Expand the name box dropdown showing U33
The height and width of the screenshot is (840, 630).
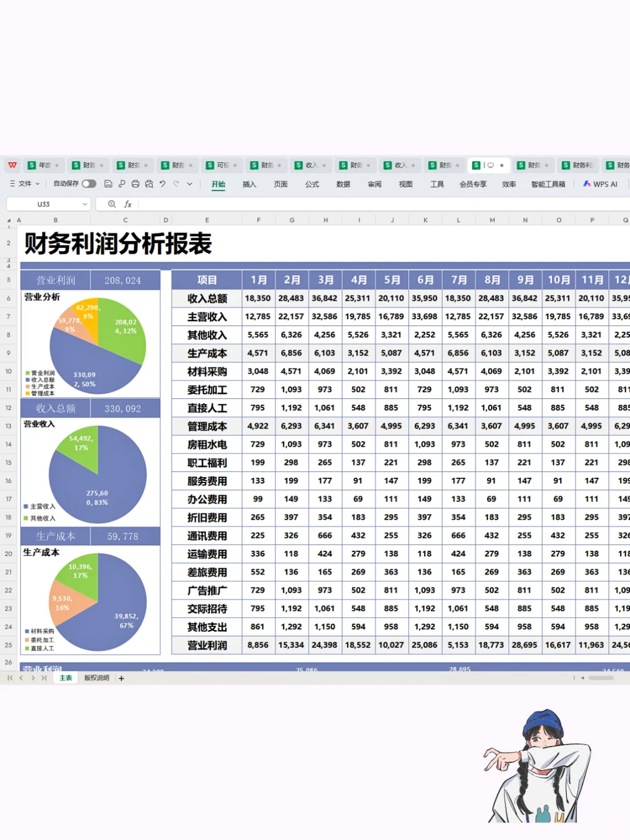pos(85,204)
